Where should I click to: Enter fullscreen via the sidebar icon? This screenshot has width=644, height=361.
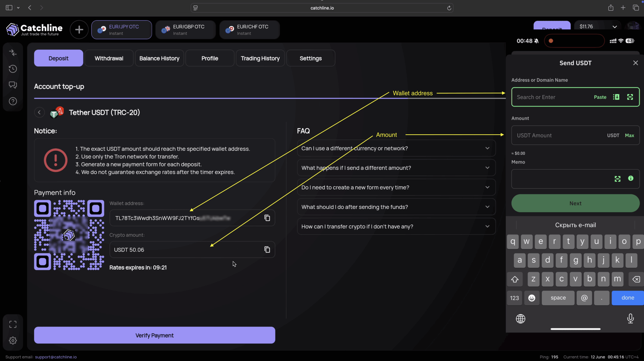(x=13, y=324)
